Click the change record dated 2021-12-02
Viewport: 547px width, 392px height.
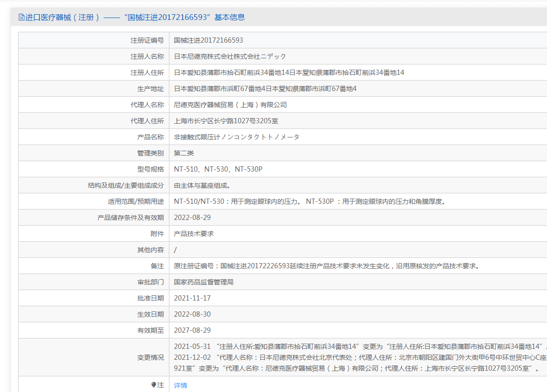click(x=361, y=357)
